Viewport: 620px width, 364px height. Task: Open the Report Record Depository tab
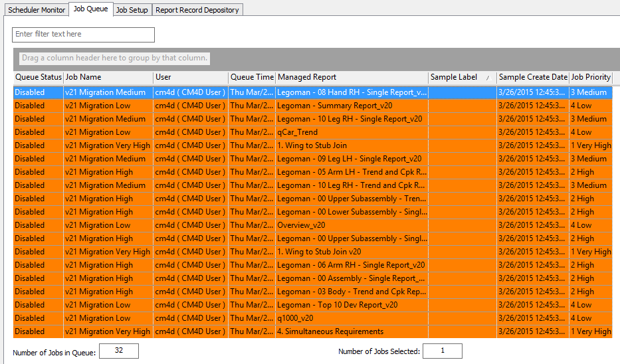[197, 10]
